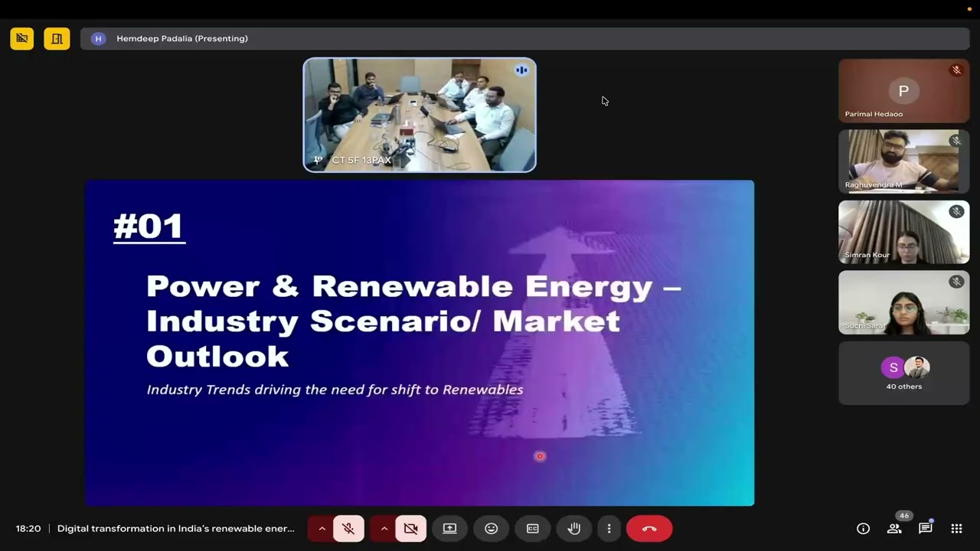
Task: Click the present screen button
Action: 449,529
